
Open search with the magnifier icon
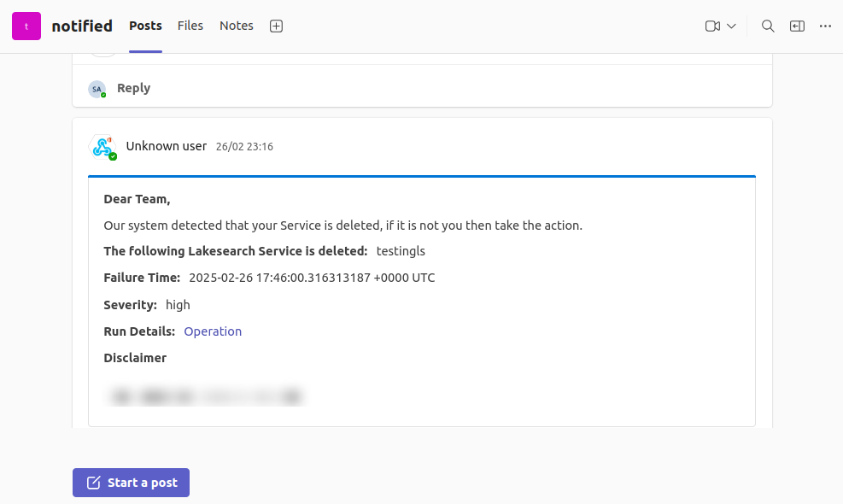(768, 26)
